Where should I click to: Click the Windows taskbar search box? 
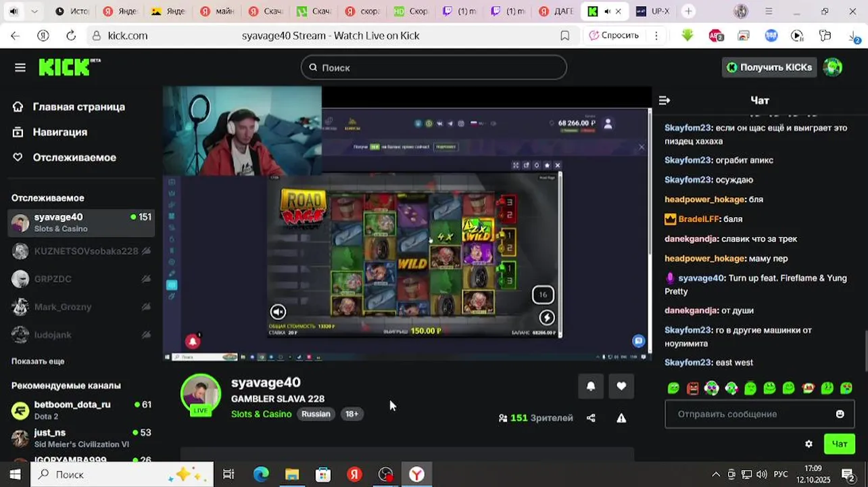click(122, 474)
